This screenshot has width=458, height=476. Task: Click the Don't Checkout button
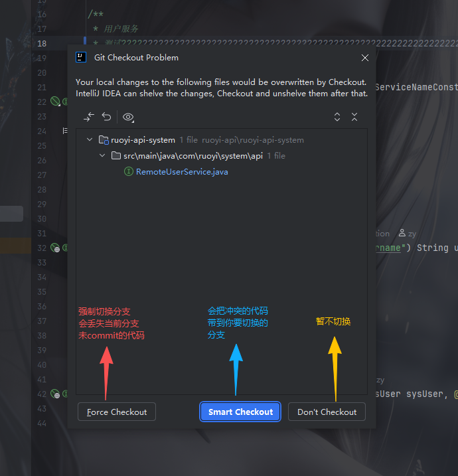point(327,412)
